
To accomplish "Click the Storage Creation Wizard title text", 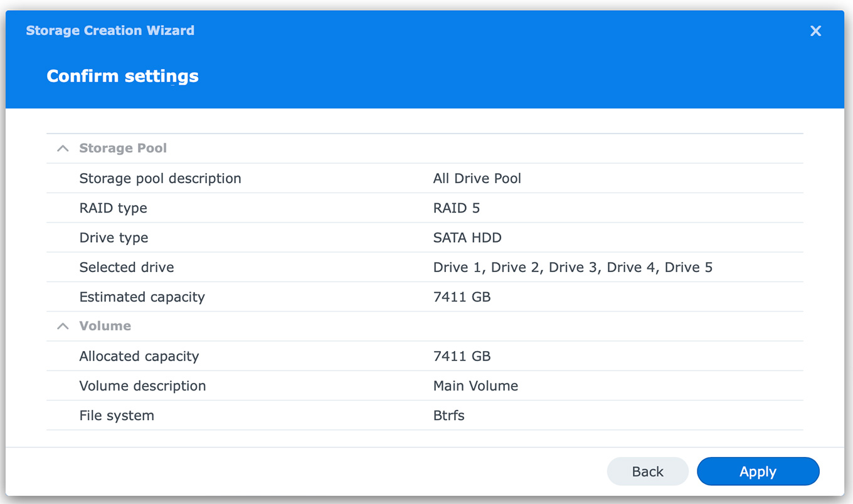I will click(x=110, y=31).
